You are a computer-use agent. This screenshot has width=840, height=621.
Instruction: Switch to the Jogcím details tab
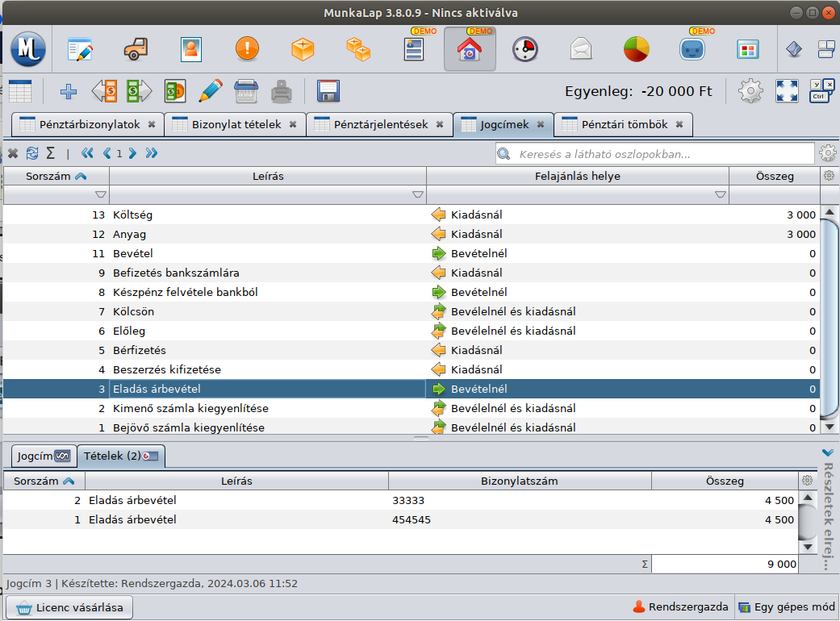tap(44, 456)
